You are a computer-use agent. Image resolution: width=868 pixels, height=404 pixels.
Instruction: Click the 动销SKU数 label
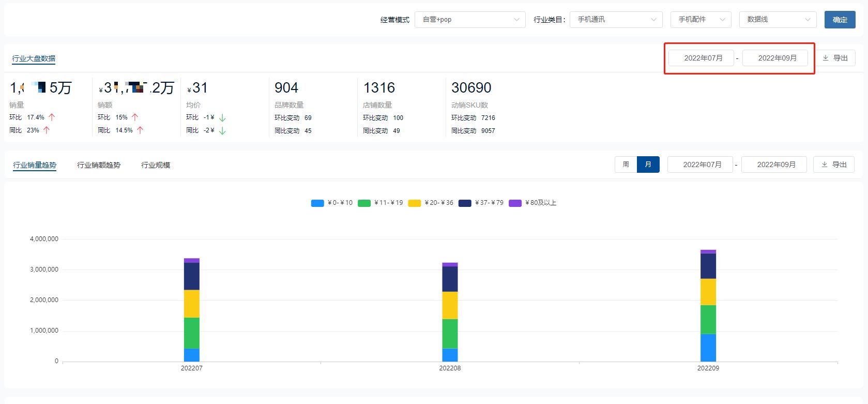point(469,105)
